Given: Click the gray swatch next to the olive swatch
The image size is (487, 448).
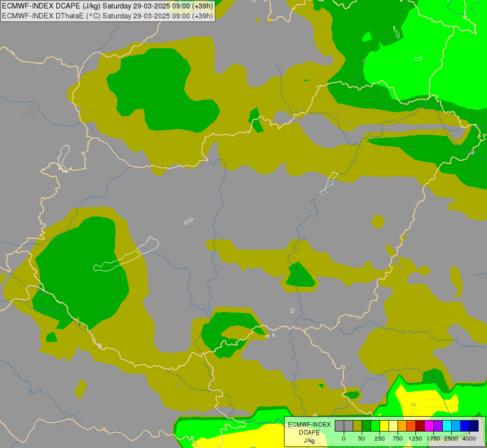Looking at the screenshot, I should [349, 426].
